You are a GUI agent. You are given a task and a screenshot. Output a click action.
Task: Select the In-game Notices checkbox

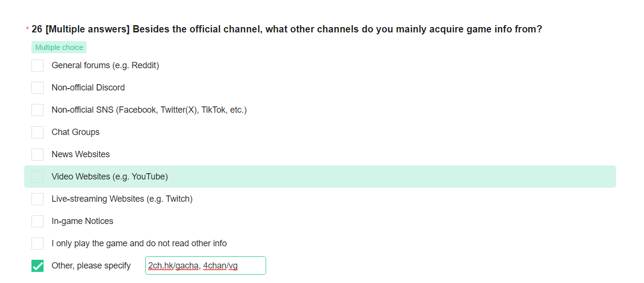[37, 221]
